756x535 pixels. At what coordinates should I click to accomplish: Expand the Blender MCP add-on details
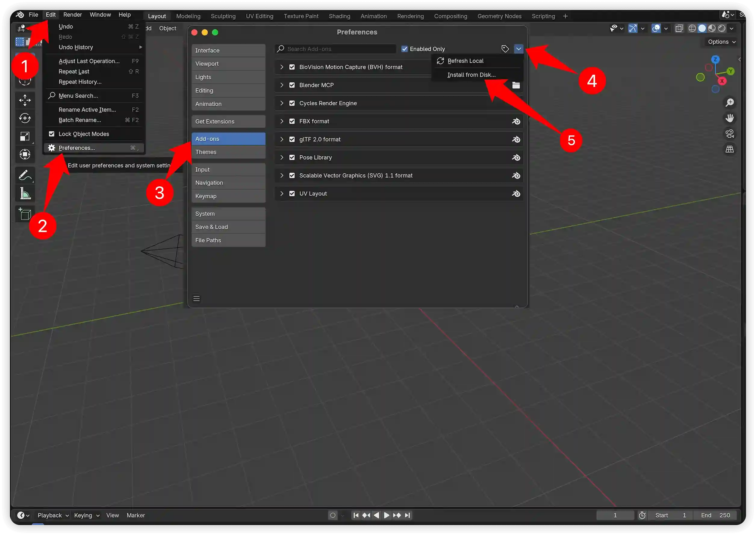point(282,85)
